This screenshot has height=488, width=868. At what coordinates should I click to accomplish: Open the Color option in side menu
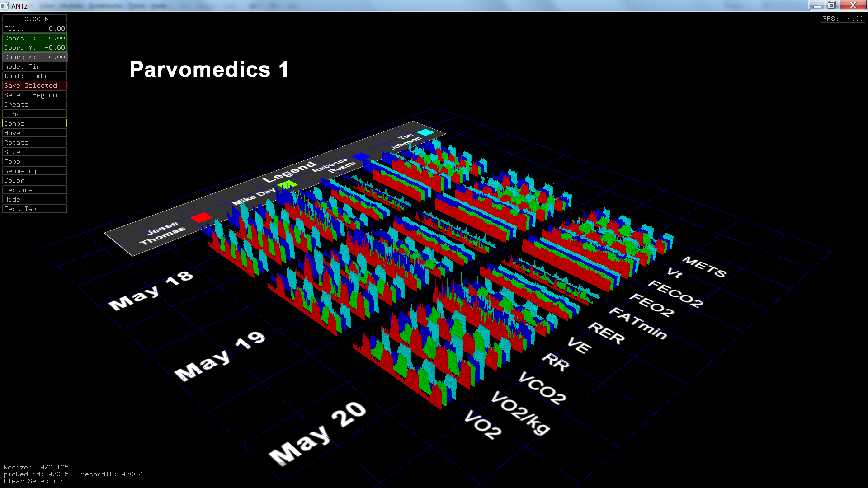tap(34, 180)
